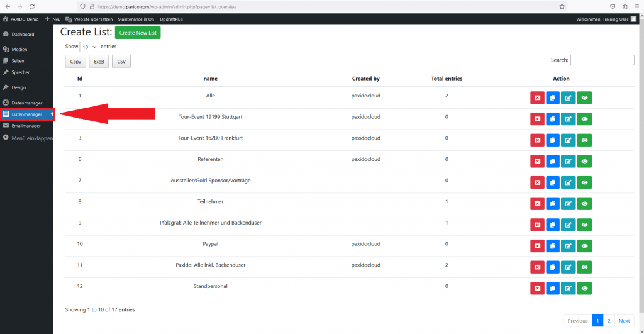
Task: Edit the 'Teilnehmer' list with pencil icon
Action: pyautogui.click(x=569, y=203)
